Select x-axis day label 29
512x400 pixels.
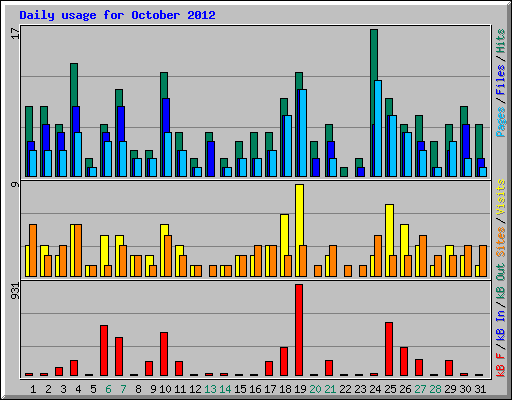[450, 389]
